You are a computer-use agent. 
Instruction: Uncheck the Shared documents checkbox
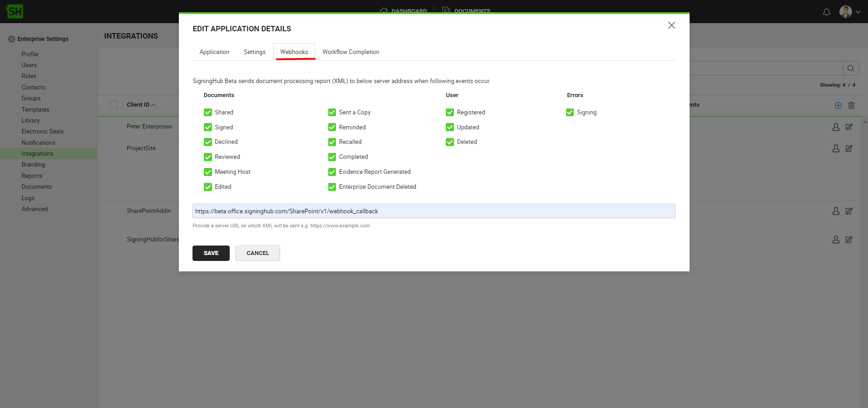[x=208, y=113]
